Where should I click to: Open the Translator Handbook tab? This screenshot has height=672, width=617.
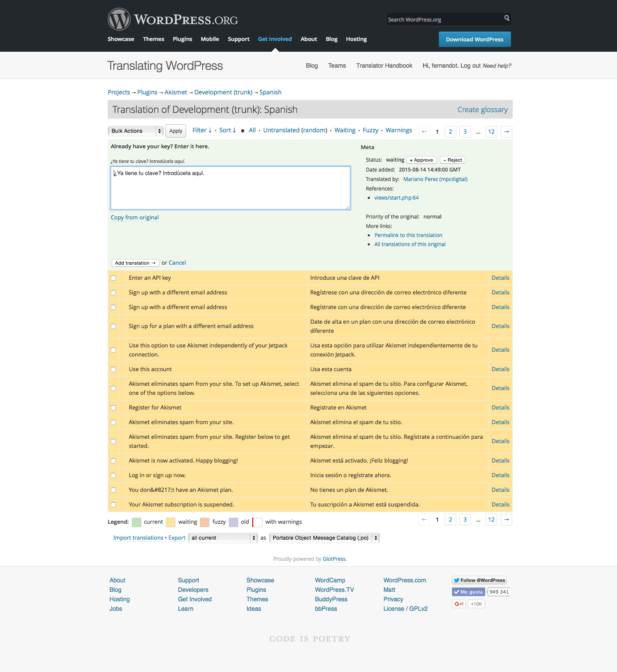pyautogui.click(x=384, y=66)
